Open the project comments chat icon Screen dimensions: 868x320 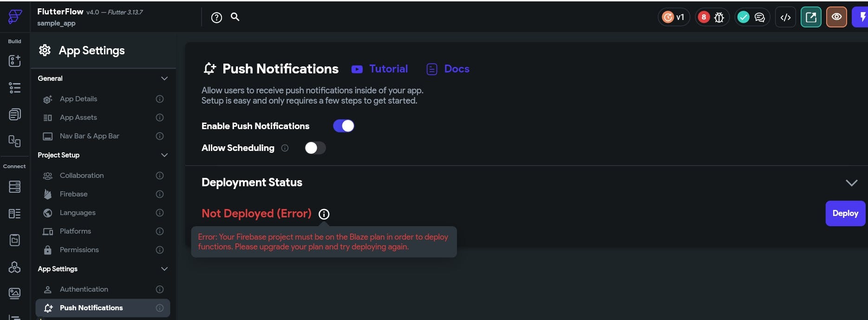[x=760, y=17]
